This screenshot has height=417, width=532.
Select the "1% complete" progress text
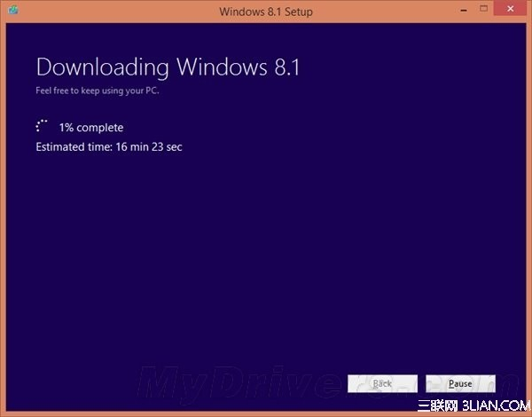click(x=91, y=128)
